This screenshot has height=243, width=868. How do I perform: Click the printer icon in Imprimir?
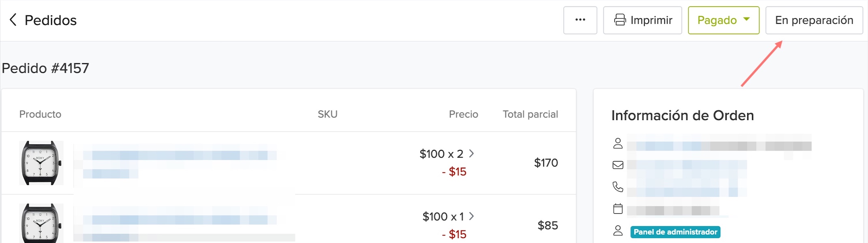point(620,20)
